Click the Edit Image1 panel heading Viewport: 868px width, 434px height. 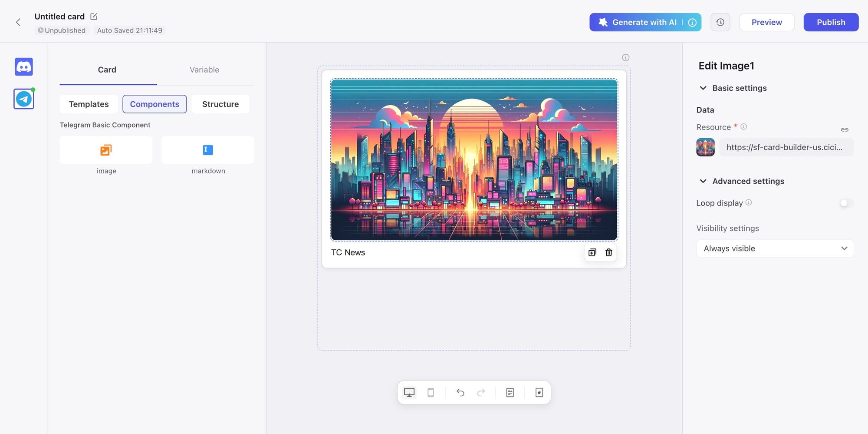pyautogui.click(x=727, y=66)
